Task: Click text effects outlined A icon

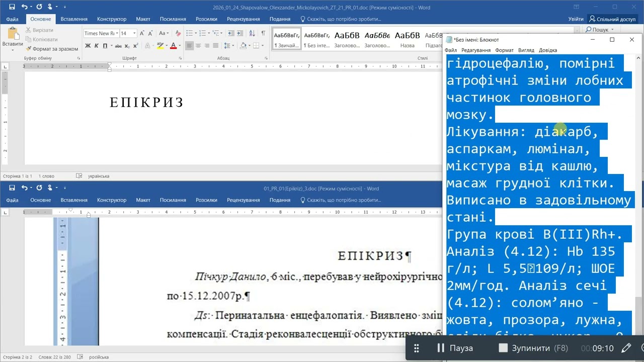Action: [147, 45]
